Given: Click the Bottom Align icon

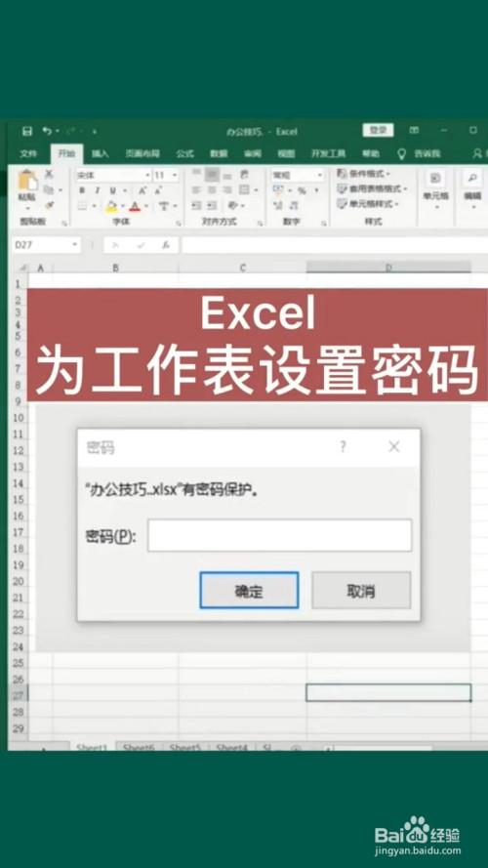Looking at the screenshot, I should click(226, 175).
